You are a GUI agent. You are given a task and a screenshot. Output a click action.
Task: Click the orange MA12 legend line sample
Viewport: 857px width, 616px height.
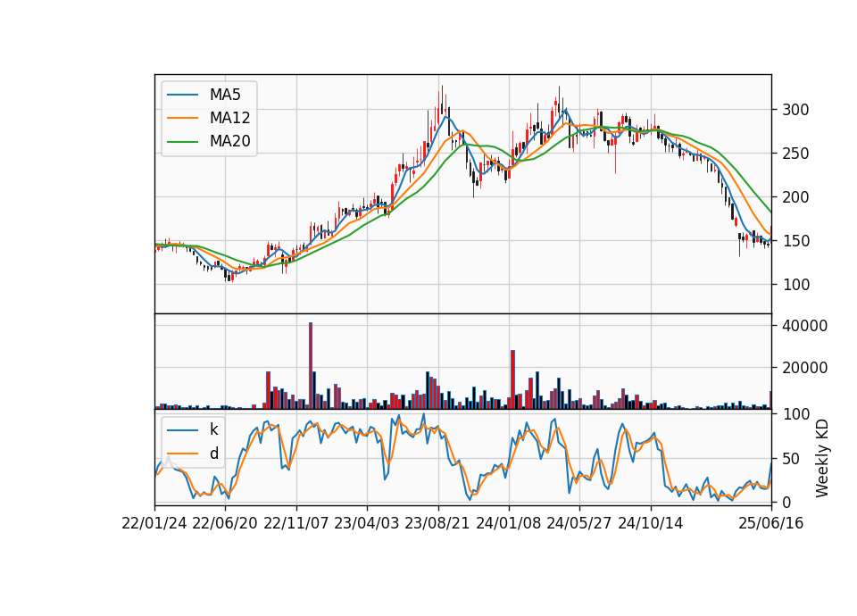coord(182,118)
